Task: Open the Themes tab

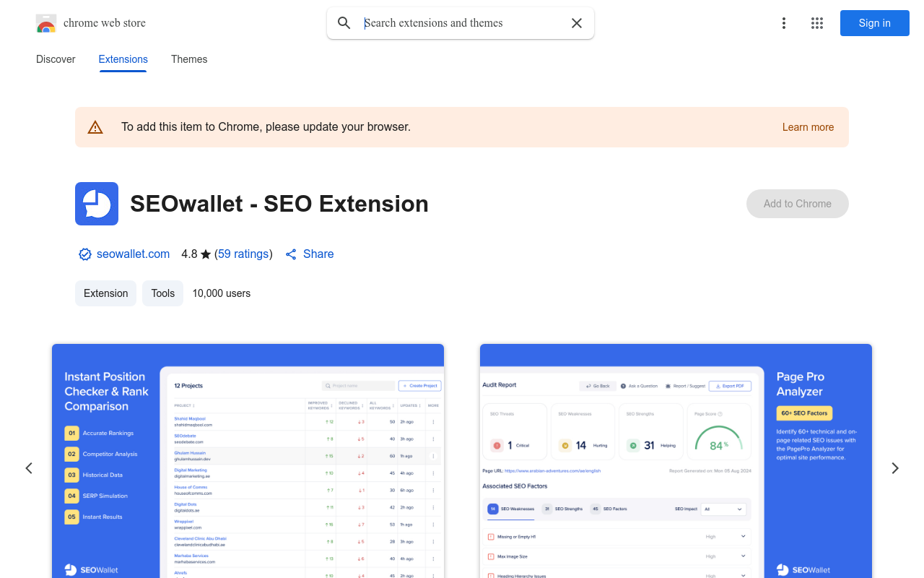Action: point(189,59)
